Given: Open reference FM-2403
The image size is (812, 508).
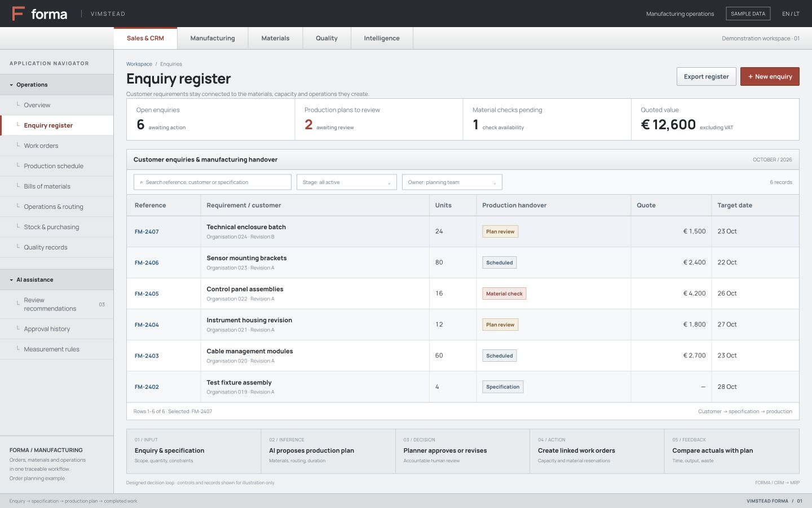Looking at the screenshot, I should click(x=147, y=356).
